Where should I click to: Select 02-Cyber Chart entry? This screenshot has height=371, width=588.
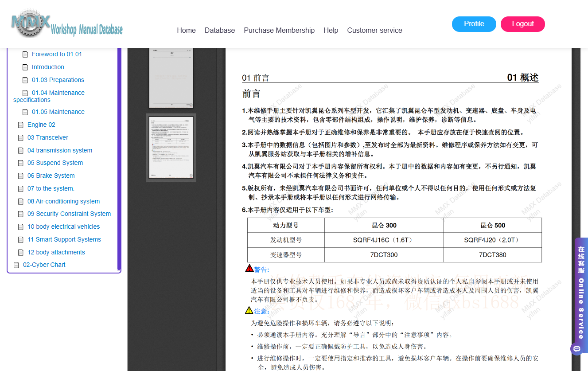[44, 265]
